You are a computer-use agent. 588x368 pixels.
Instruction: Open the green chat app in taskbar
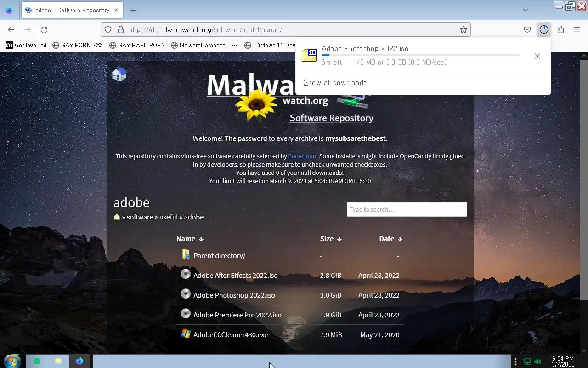point(37,361)
